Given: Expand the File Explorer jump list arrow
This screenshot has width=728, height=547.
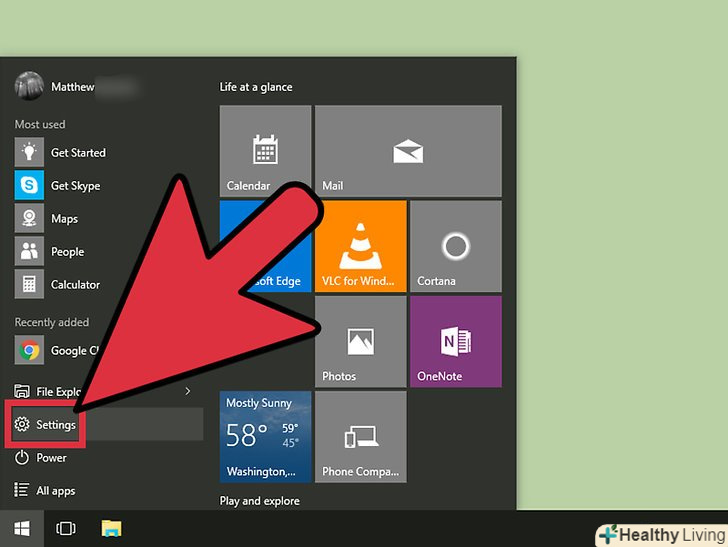Looking at the screenshot, I should click(x=188, y=391).
